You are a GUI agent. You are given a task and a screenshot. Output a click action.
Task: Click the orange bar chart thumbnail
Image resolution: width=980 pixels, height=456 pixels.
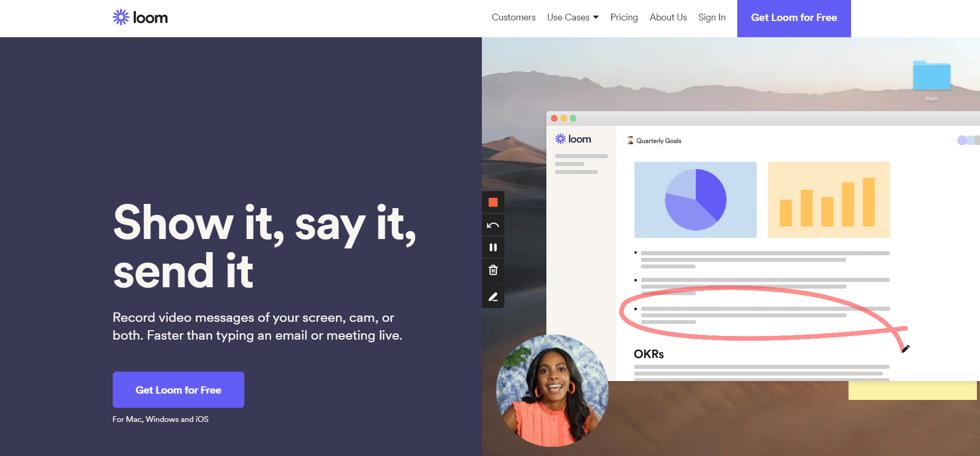point(828,200)
